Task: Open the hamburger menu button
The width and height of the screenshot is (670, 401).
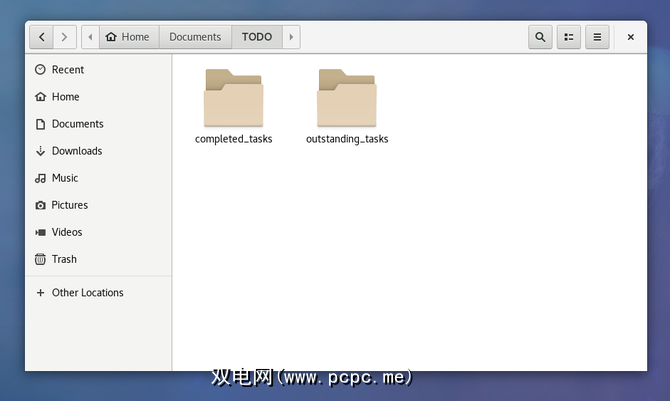Action: pyautogui.click(x=597, y=37)
